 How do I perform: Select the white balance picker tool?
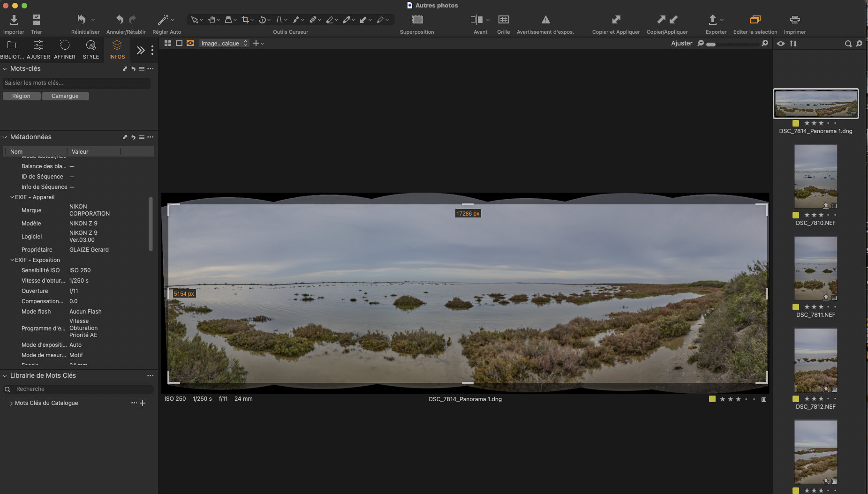click(x=347, y=20)
